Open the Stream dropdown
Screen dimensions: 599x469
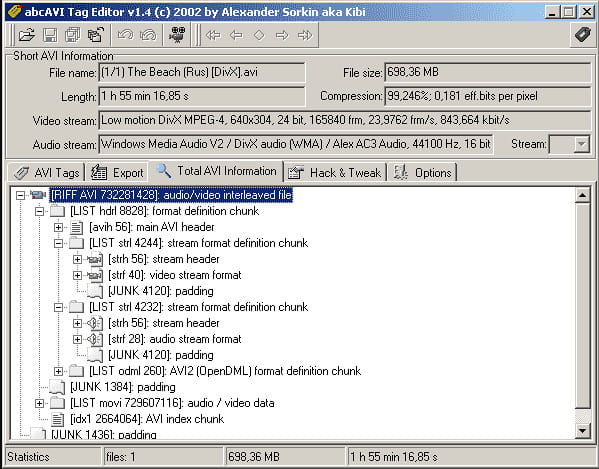[x=581, y=145]
